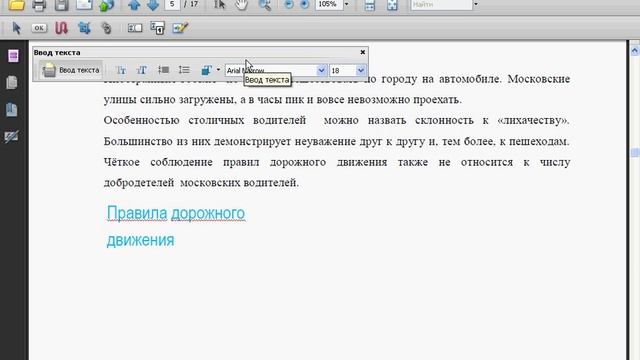The image size is (640, 360).
Task: Zoom out with the minus circle button
Action: 289,4
